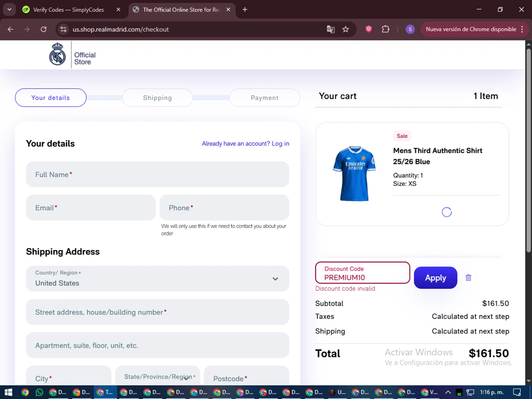532x399 pixels.
Task: Click the blue shirt product thumbnail
Action: click(354, 173)
